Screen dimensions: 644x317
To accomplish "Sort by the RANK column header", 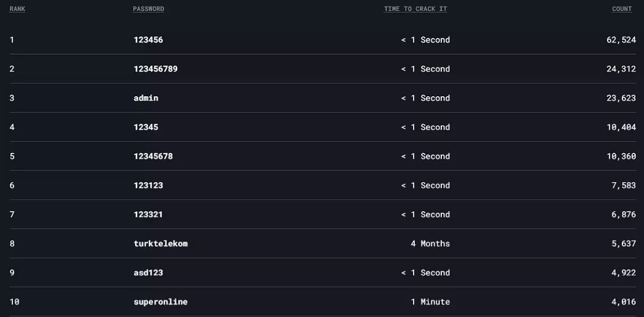I will [x=17, y=9].
